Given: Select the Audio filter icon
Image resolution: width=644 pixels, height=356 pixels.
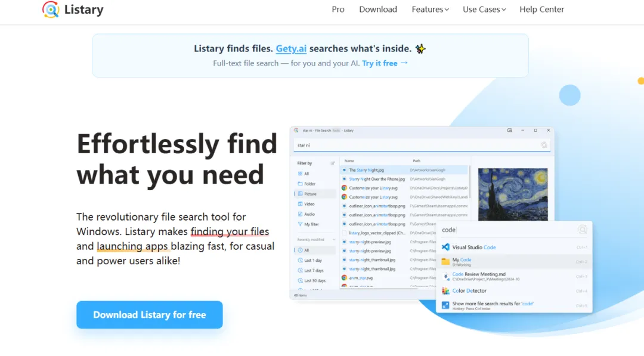Looking at the screenshot, I should tap(300, 214).
